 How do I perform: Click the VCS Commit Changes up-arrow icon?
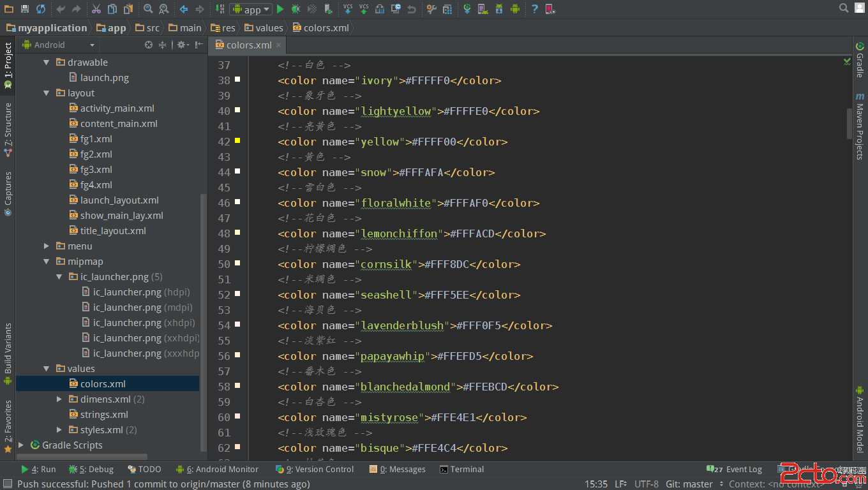[363, 9]
